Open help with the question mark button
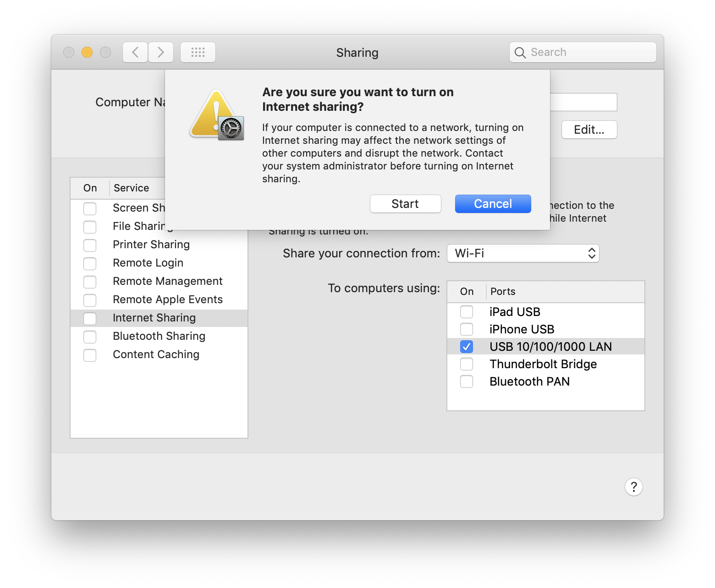715x588 pixels. 633,487
